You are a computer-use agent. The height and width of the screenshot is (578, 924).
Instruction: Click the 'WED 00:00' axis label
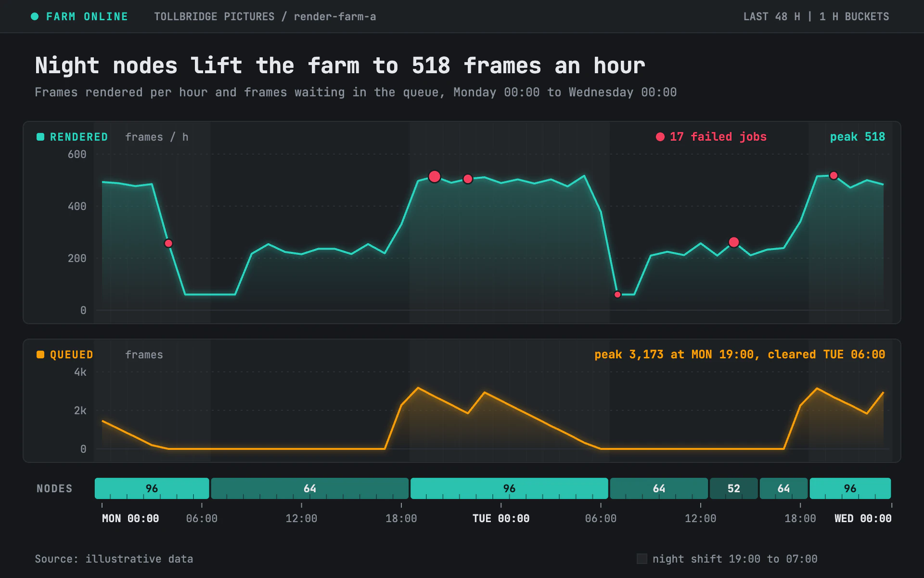(863, 518)
